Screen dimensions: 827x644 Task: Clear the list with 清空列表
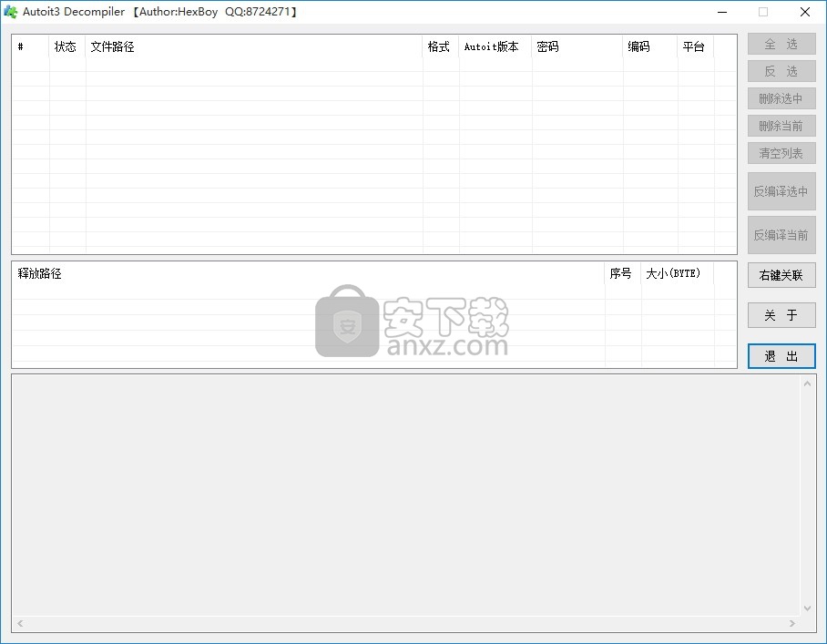point(781,153)
